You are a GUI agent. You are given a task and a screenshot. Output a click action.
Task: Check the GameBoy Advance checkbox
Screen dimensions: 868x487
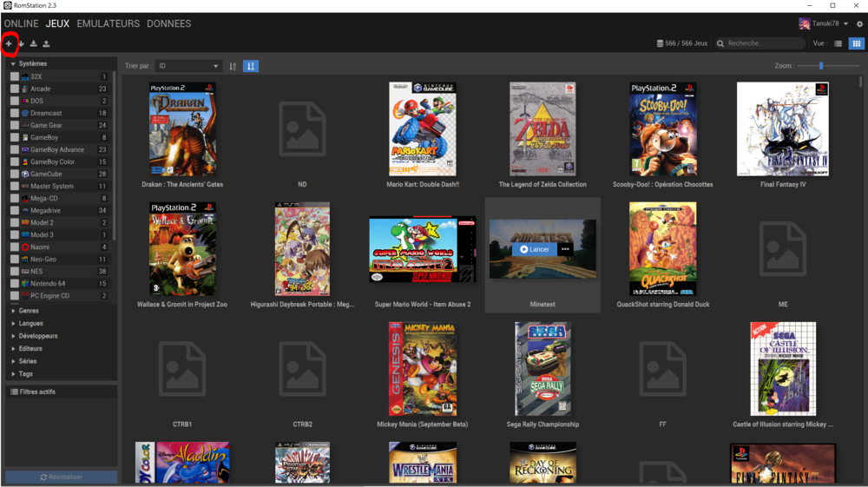pyautogui.click(x=15, y=149)
